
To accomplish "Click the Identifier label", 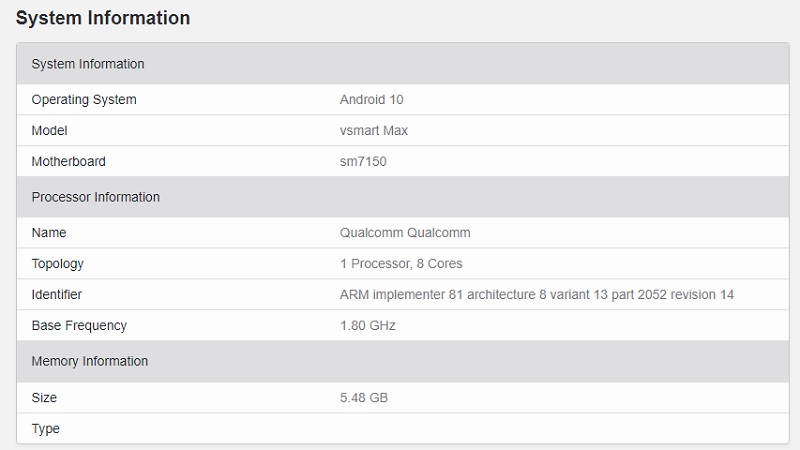I will [57, 294].
